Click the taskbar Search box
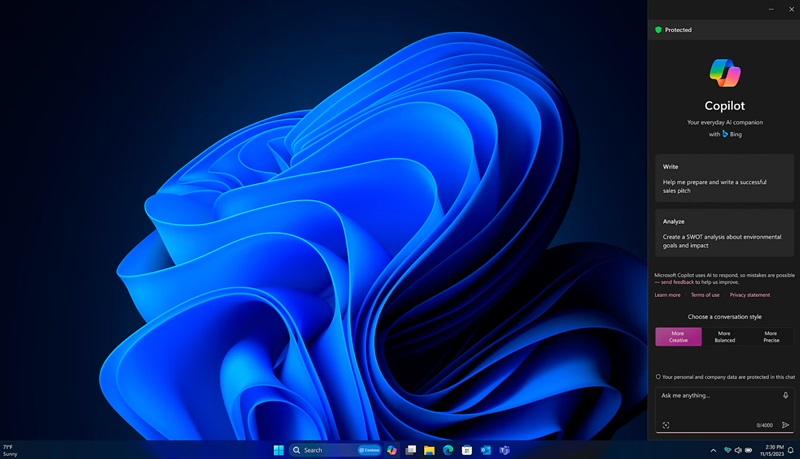The height and width of the screenshot is (459, 800). (335, 450)
